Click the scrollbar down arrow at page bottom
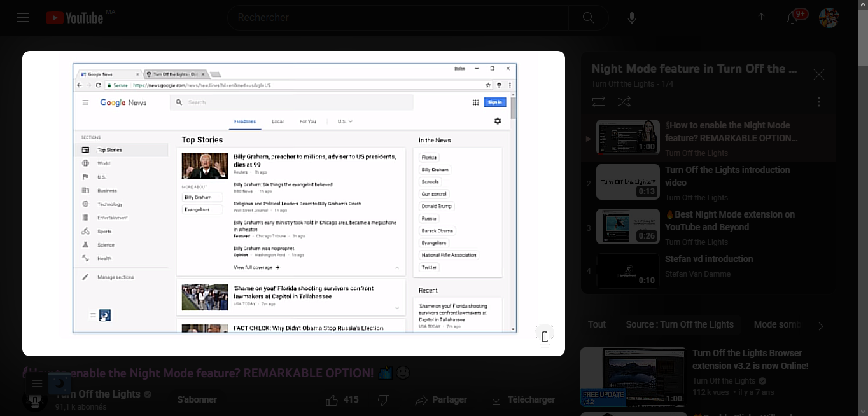 pos(863,411)
